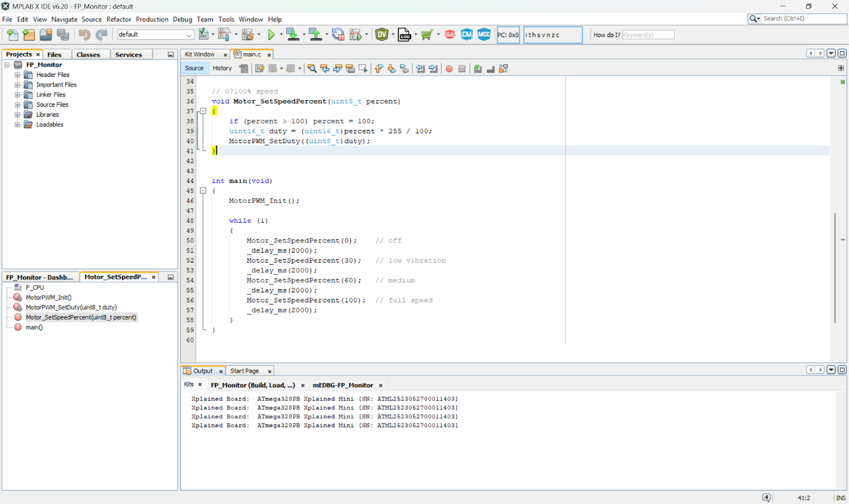Expand the Header Files tree node

click(18, 75)
